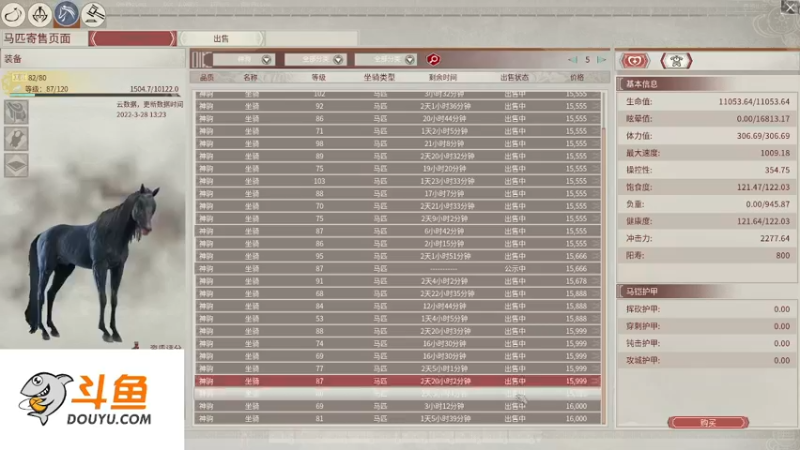Screen dimensions: 800x450
Task: Show the red heart basic-info view
Action: pyautogui.click(x=635, y=61)
